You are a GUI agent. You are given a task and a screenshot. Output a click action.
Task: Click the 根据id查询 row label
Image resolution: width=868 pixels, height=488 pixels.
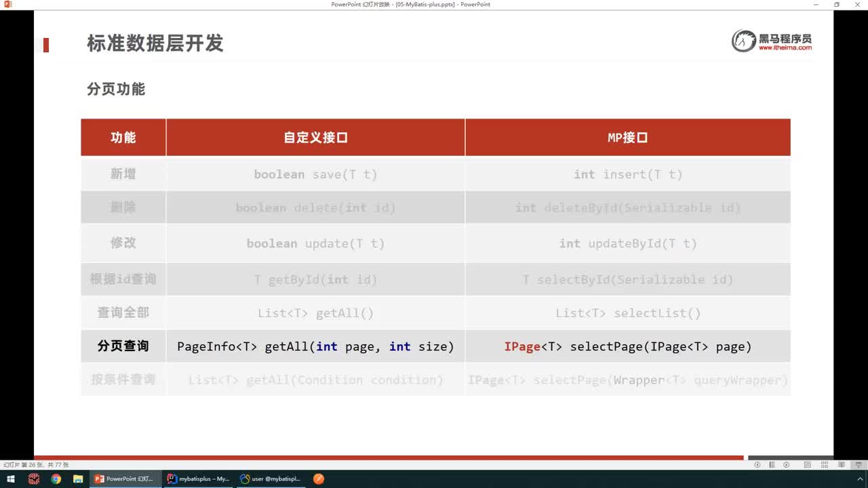[123, 279]
